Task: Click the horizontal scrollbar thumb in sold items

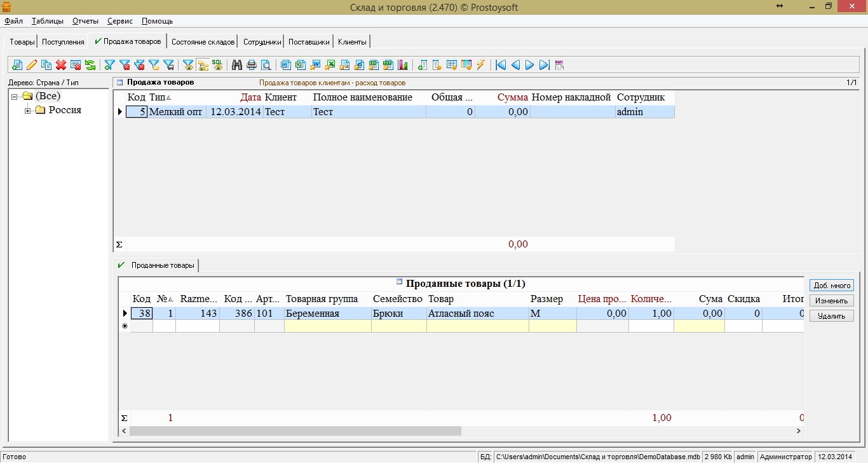Action: (295, 431)
